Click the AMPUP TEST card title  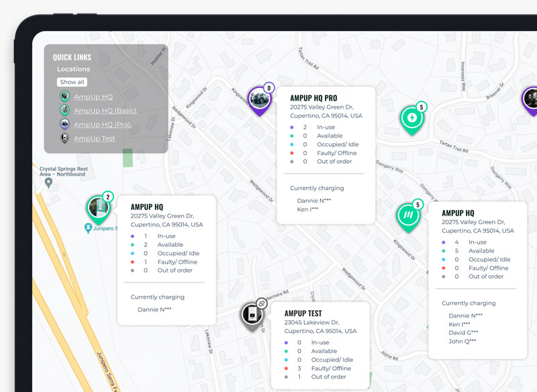(303, 313)
